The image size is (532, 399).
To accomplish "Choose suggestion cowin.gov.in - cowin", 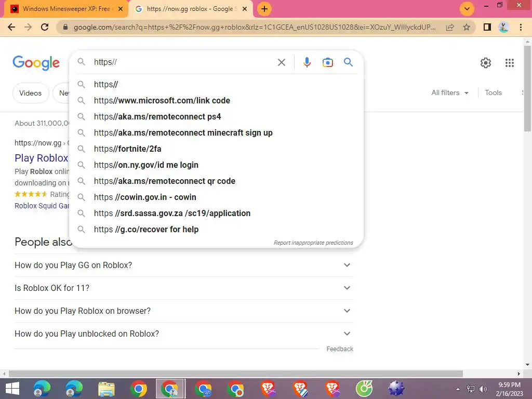I will 216,197.
